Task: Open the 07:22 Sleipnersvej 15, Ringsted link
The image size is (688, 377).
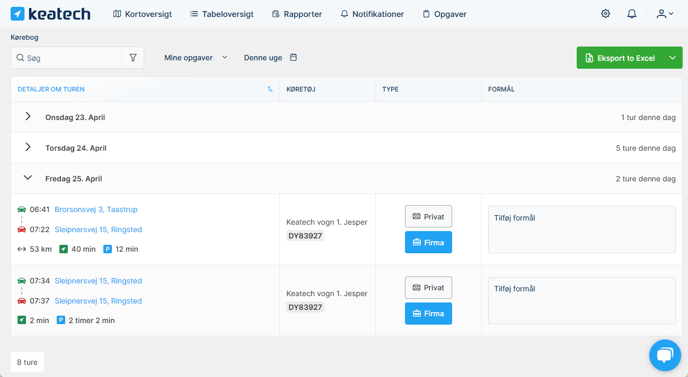Action: click(98, 230)
